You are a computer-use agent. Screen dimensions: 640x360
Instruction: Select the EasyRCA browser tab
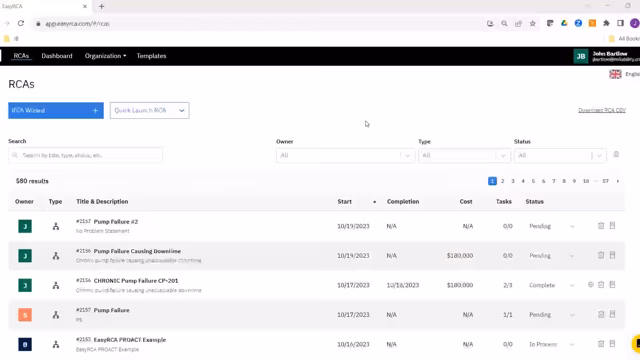point(44,6)
